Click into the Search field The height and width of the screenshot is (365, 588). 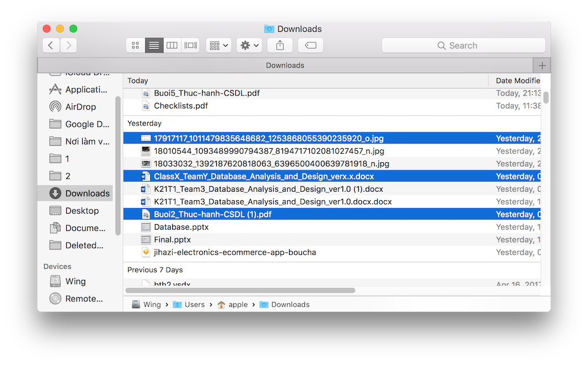pyautogui.click(x=464, y=45)
